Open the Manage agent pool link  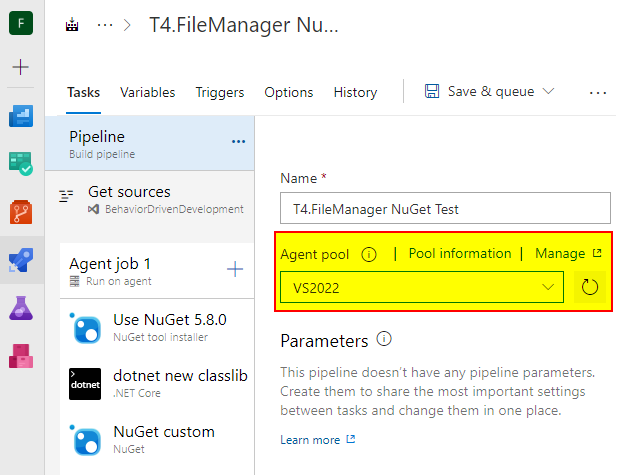(568, 253)
